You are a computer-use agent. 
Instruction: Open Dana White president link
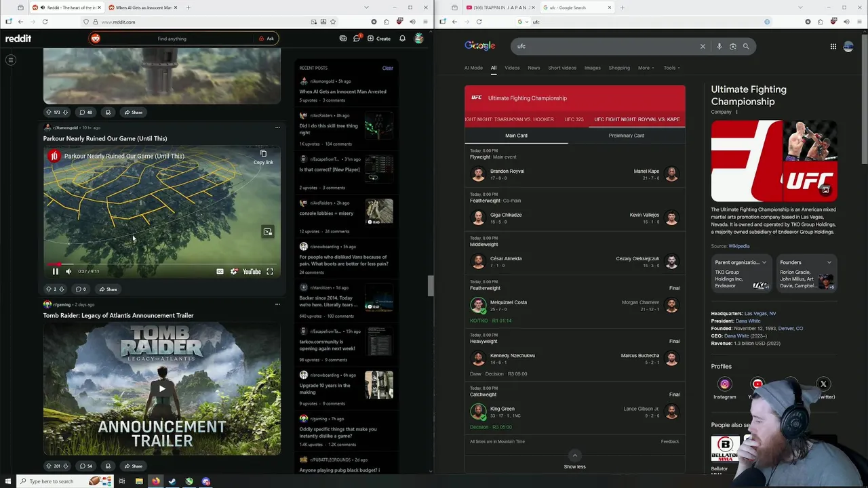(748, 321)
